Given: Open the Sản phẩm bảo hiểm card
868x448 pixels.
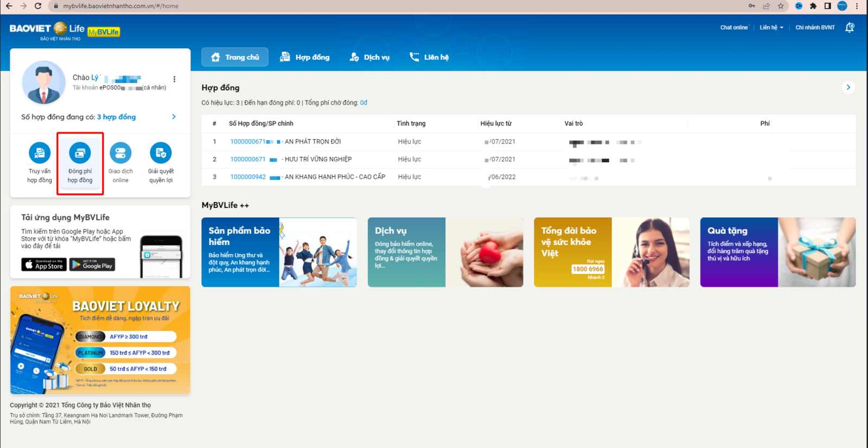Looking at the screenshot, I should click(x=279, y=252).
